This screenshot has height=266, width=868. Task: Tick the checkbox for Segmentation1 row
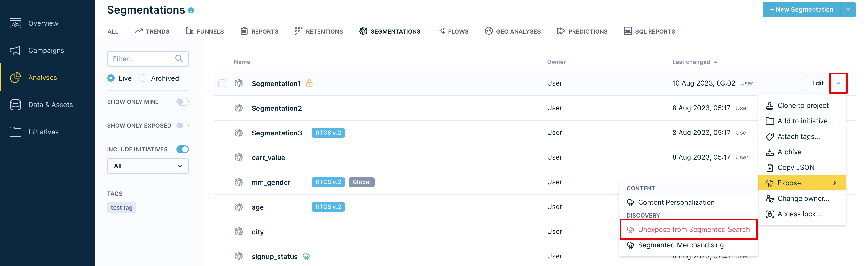tap(222, 83)
